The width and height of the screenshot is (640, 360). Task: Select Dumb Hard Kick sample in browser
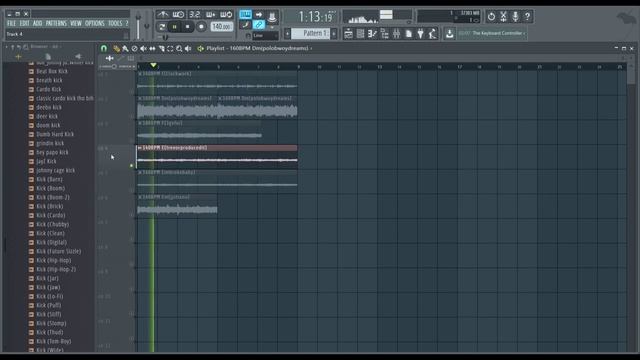[x=55, y=134]
